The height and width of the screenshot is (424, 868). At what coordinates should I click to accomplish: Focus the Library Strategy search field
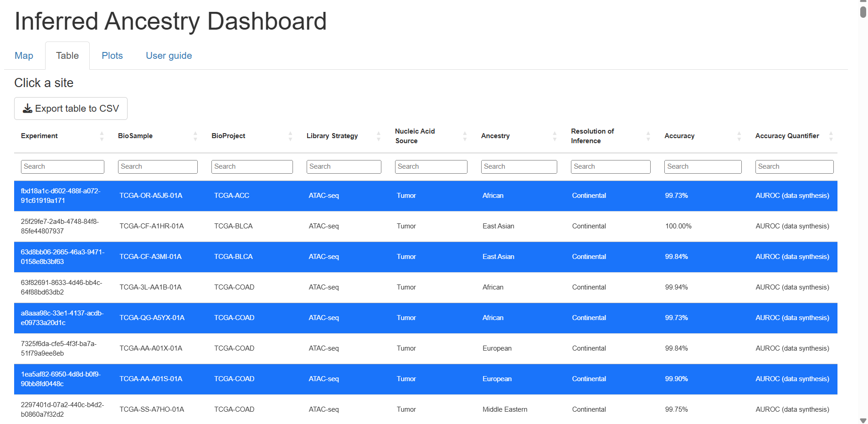[344, 166]
